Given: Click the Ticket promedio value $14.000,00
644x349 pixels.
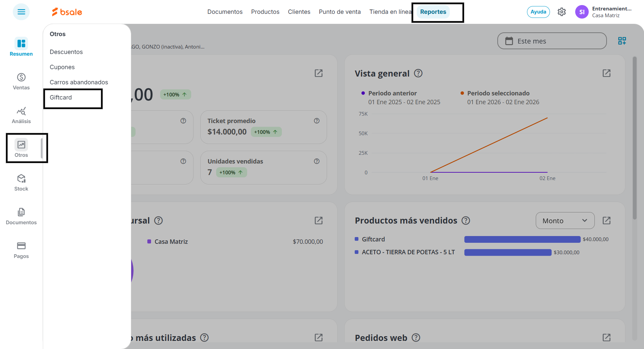Looking at the screenshot, I should click(x=227, y=132).
